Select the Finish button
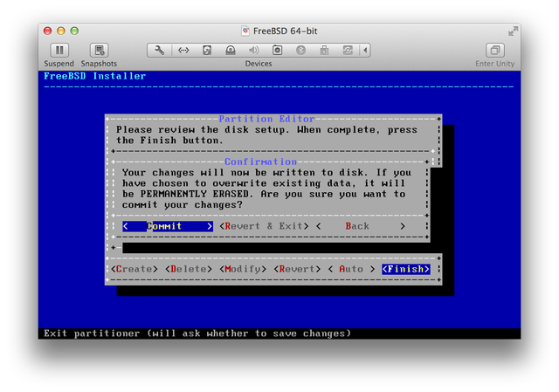Image resolution: width=559 pixels, height=392 pixels. [405, 269]
